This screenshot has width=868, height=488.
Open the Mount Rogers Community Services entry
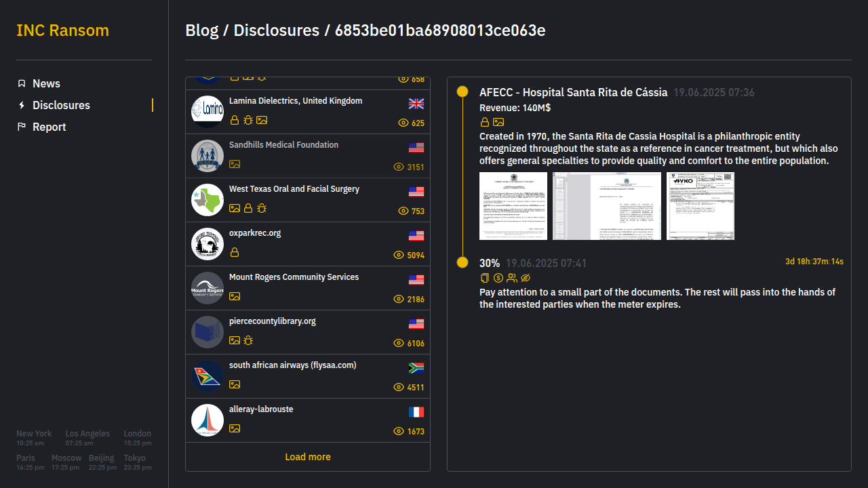[x=294, y=277]
